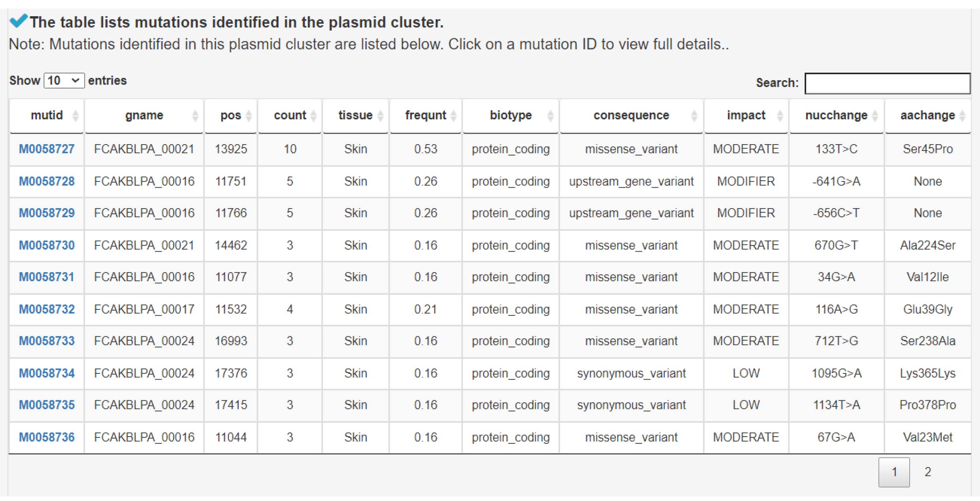Viewport: 980px width, 501px height.
Task: Sort by nucchange column arrows
Action: (875, 116)
